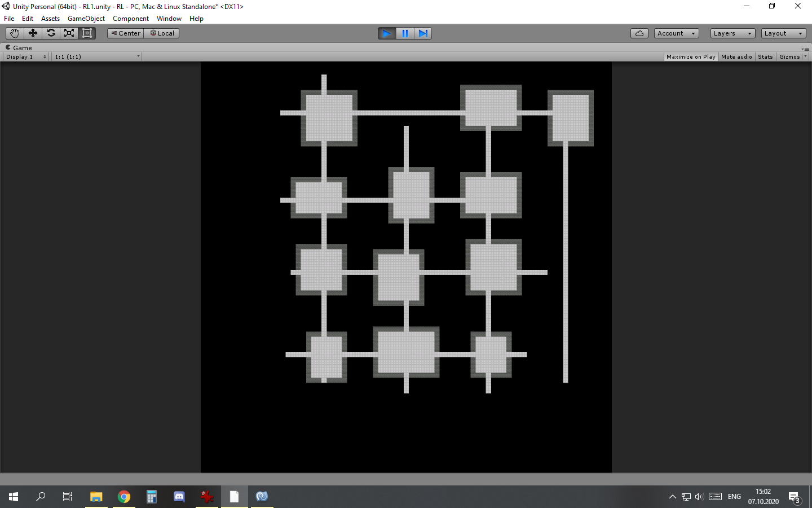Open the Window menu
The width and height of the screenshot is (812, 508).
(x=169, y=19)
